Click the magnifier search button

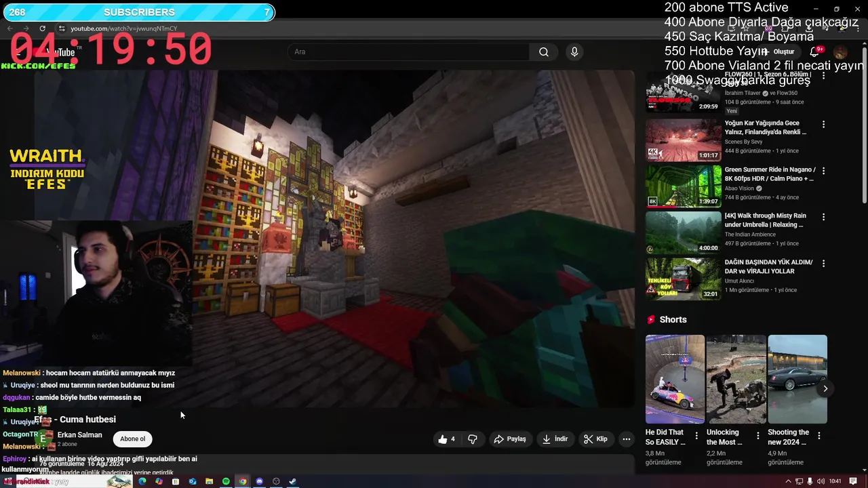544,52
